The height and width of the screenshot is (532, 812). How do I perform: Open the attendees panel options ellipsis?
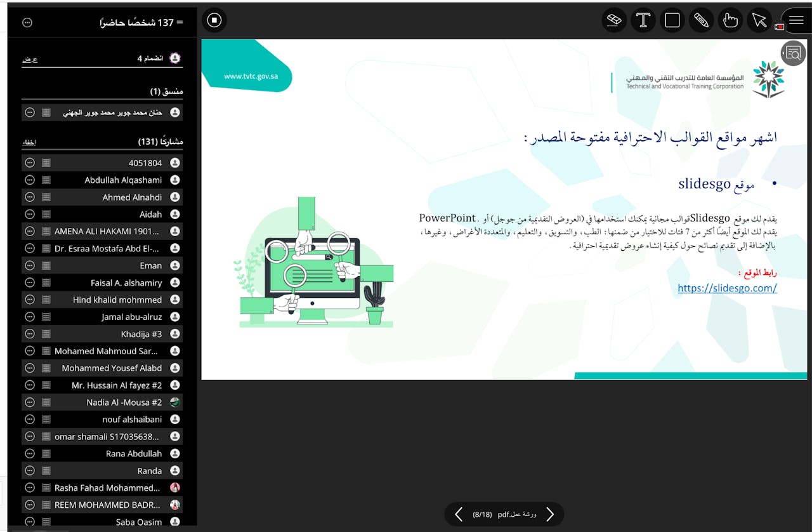pyautogui.click(x=27, y=23)
